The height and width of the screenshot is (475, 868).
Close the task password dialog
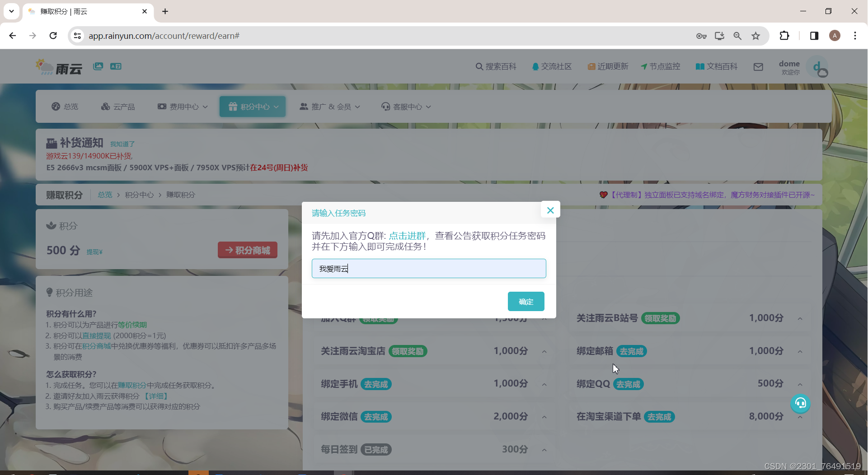pyautogui.click(x=550, y=210)
